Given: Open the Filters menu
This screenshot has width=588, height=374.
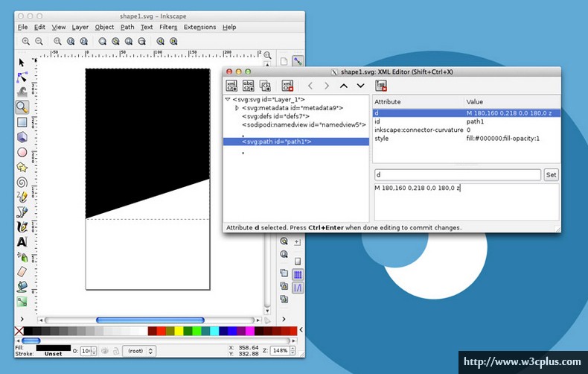Looking at the screenshot, I should [168, 27].
